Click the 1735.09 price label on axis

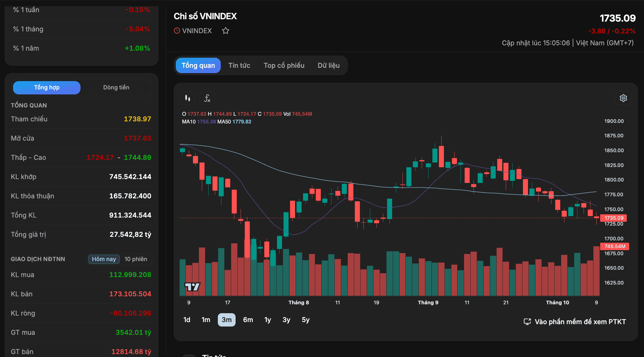tap(613, 218)
